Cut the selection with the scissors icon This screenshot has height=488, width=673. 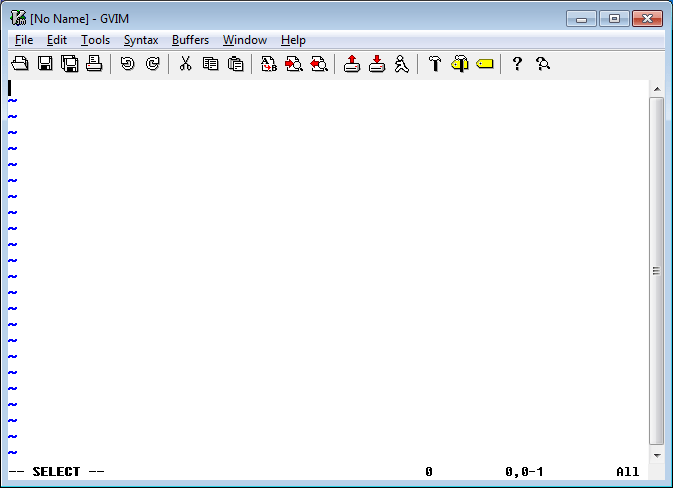point(185,64)
